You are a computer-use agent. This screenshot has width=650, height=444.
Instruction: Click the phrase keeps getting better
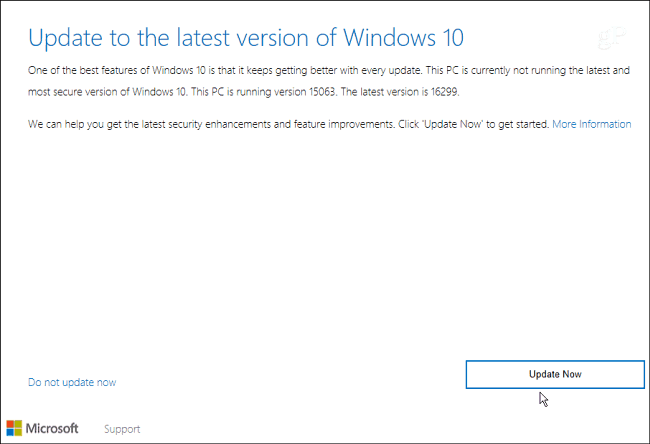click(x=292, y=70)
